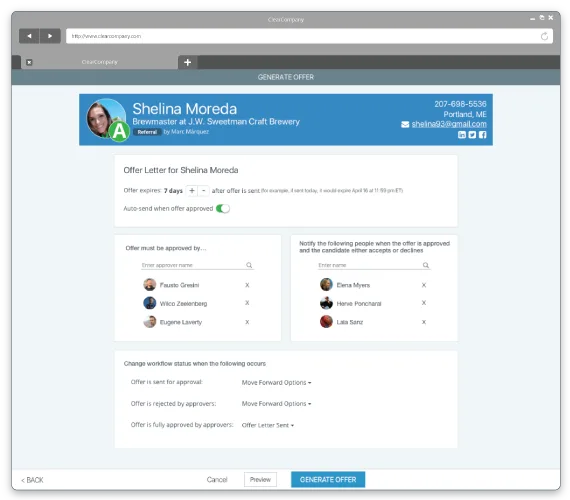
Task: Click Fausto Gresini's avatar
Action: point(149,285)
